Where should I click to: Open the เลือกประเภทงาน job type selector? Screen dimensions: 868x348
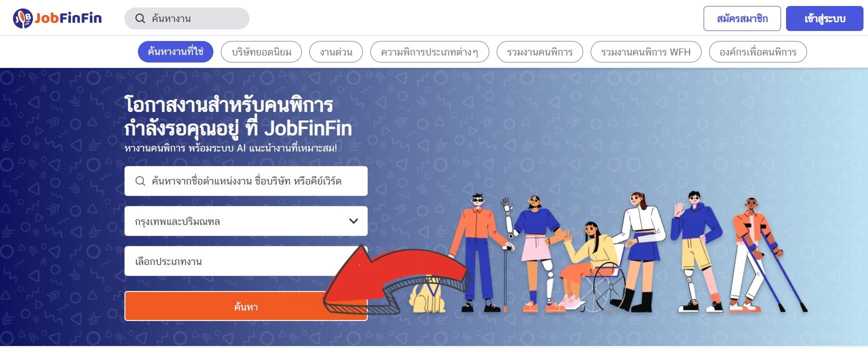tap(246, 261)
